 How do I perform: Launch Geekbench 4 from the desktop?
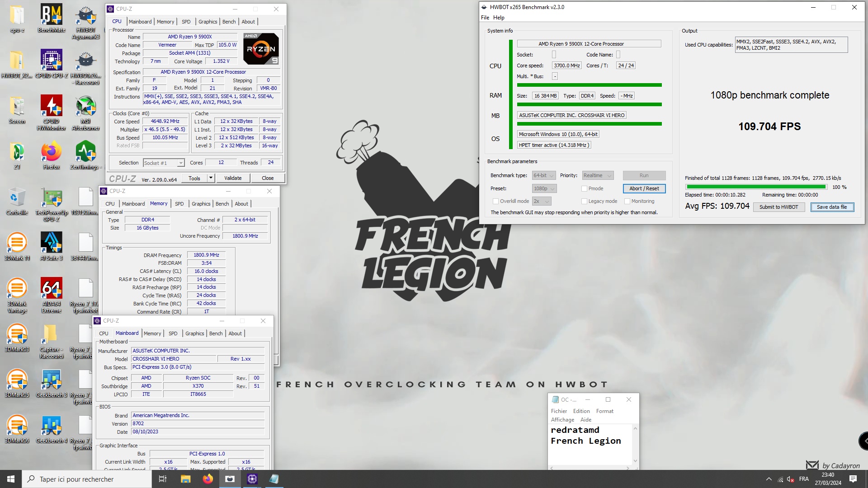coord(51,429)
